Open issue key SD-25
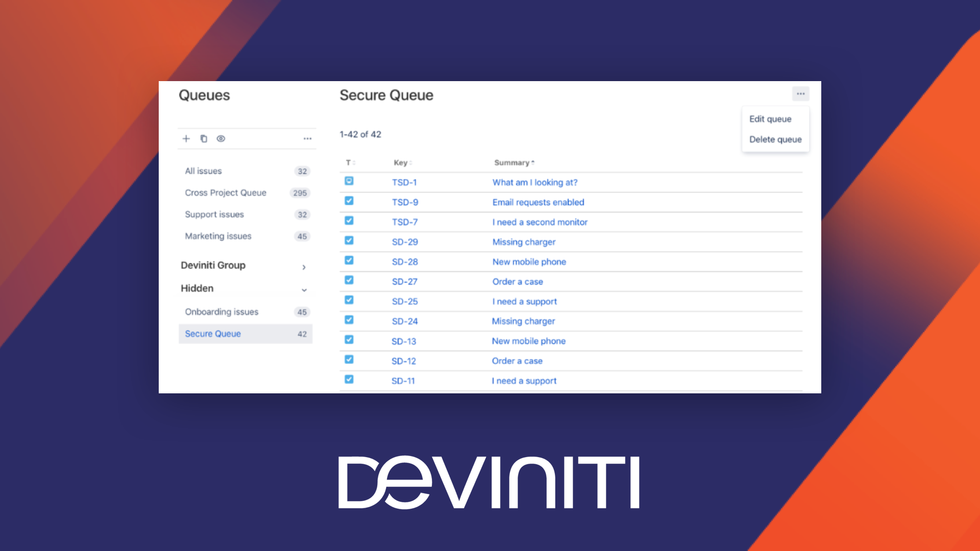 tap(405, 302)
